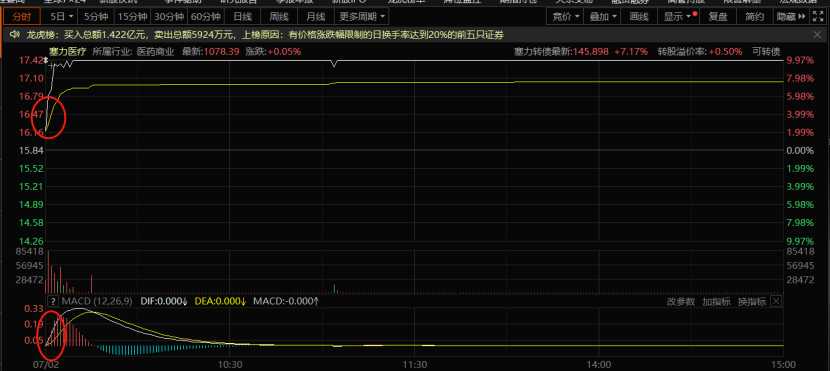Select the 15分钟 period tab
This screenshot has height=371, width=830.
(x=132, y=16)
